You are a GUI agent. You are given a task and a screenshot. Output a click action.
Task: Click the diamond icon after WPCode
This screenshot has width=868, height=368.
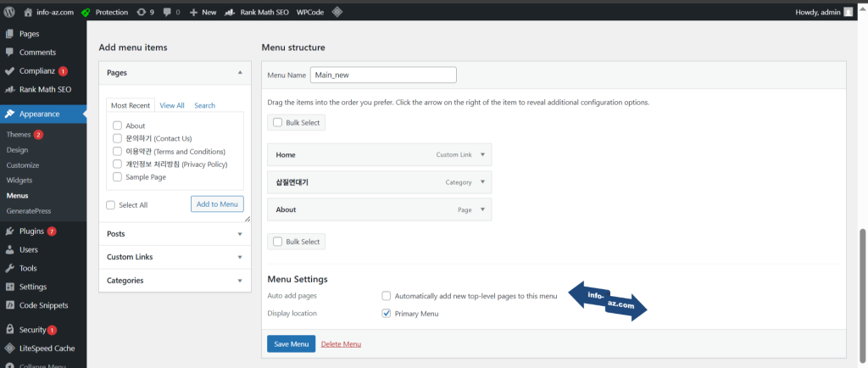337,12
